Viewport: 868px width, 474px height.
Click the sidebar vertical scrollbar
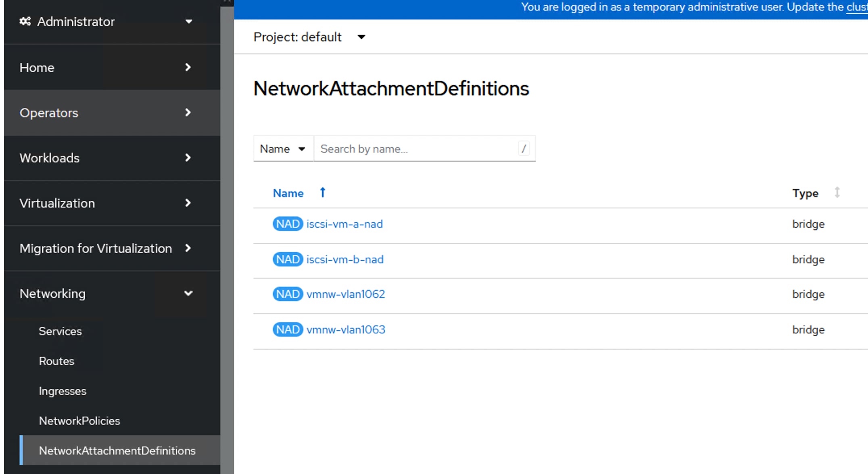pos(227,242)
